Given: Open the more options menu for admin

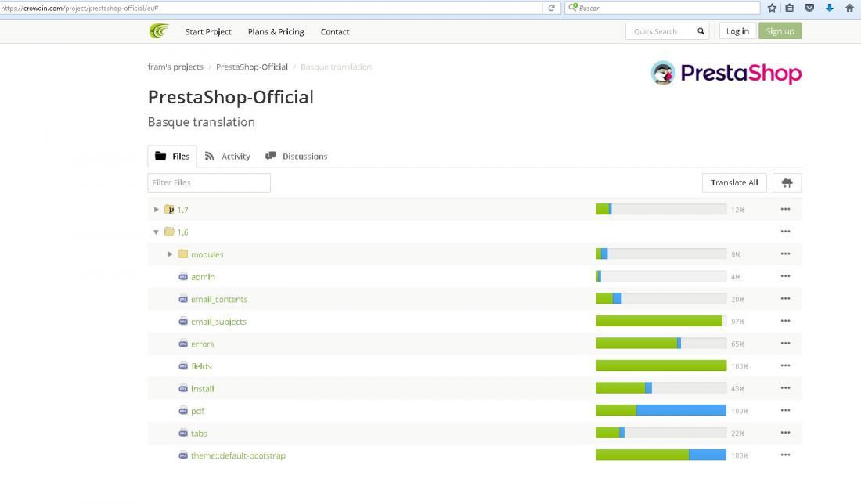Looking at the screenshot, I should pyautogui.click(x=785, y=276).
